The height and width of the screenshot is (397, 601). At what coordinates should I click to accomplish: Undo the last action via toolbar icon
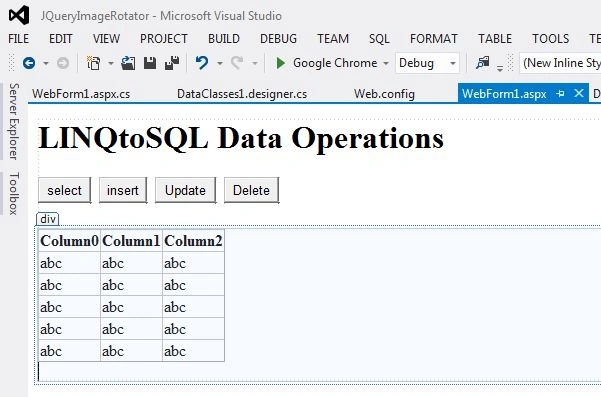pos(202,63)
